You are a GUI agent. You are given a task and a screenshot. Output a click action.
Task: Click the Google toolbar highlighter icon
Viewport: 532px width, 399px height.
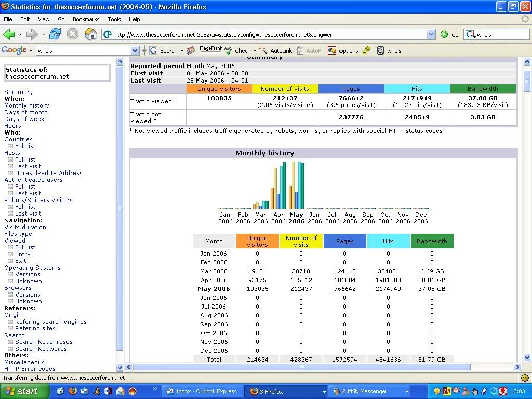pyautogui.click(x=366, y=50)
